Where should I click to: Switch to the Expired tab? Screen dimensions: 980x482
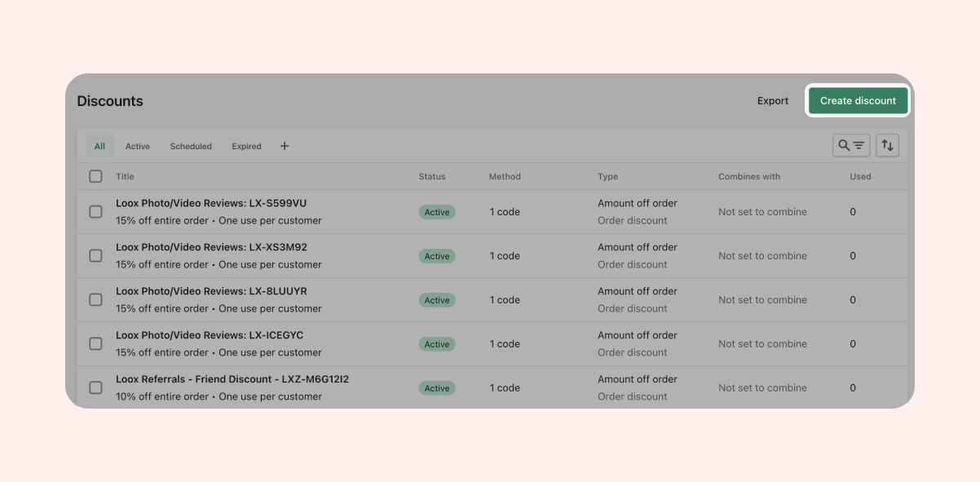pyautogui.click(x=246, y=146)
